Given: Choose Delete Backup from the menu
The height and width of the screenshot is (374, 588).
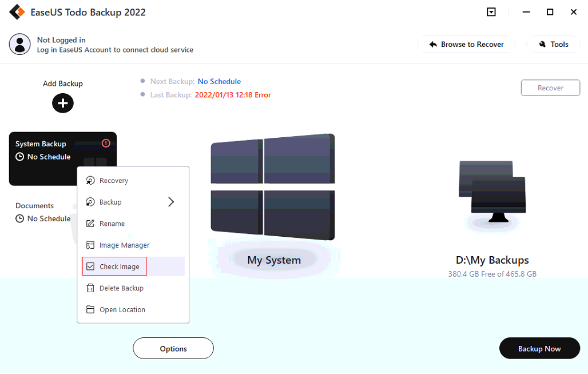Looking at the screenshot, I should pos(133,288).
